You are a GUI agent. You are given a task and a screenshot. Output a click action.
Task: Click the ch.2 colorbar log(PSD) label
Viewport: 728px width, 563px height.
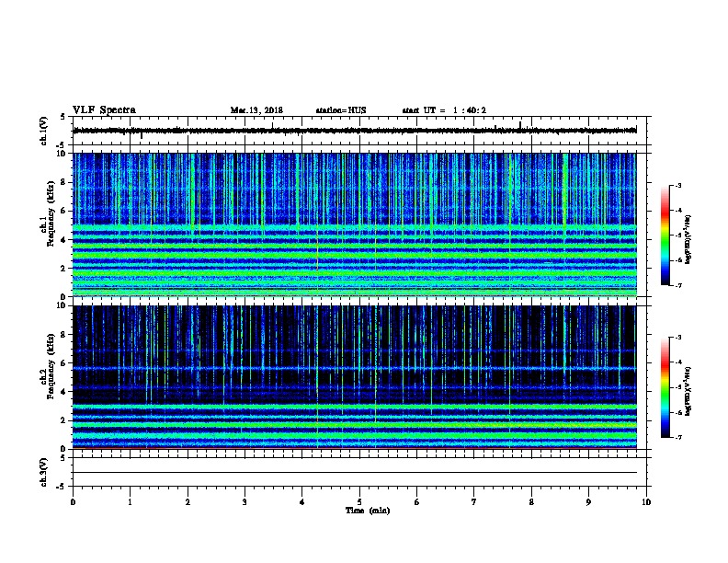click(688, 392)
